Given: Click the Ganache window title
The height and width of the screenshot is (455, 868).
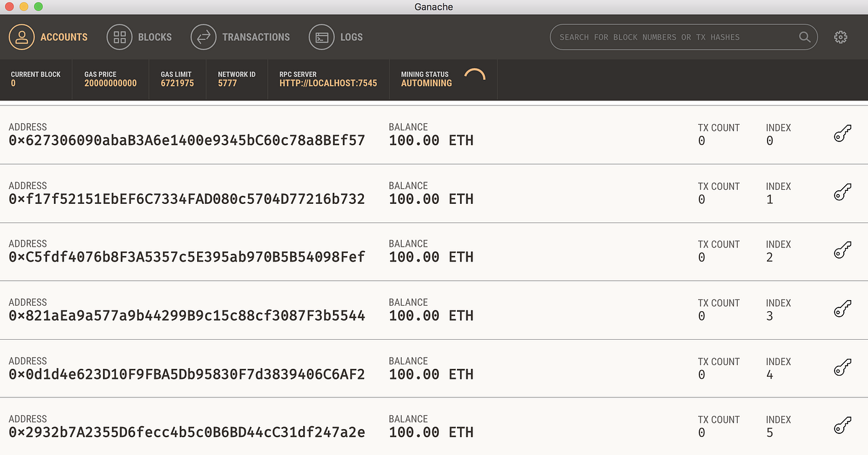Looking at the screenshot, I should point(433,7).
